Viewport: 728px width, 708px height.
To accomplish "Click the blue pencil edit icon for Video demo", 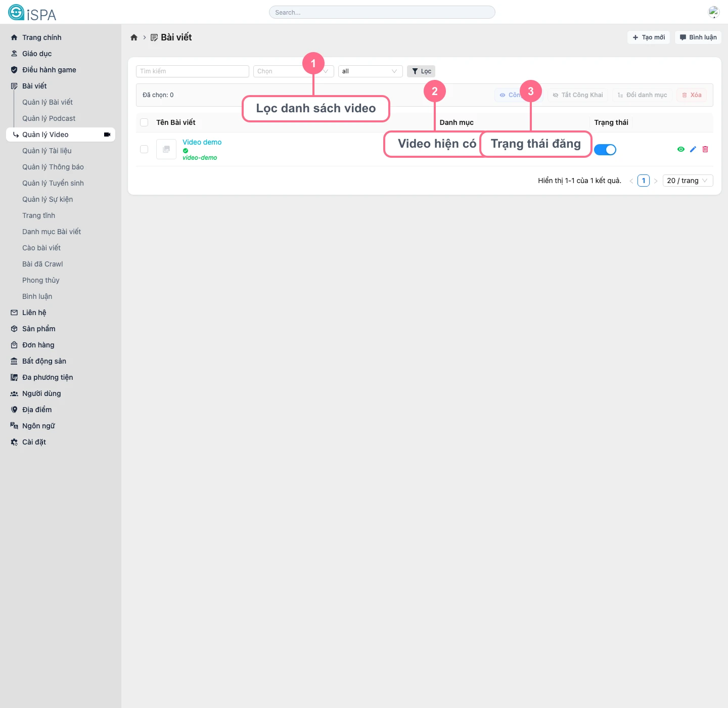I will pyautogui.click(x=693, y=149).
